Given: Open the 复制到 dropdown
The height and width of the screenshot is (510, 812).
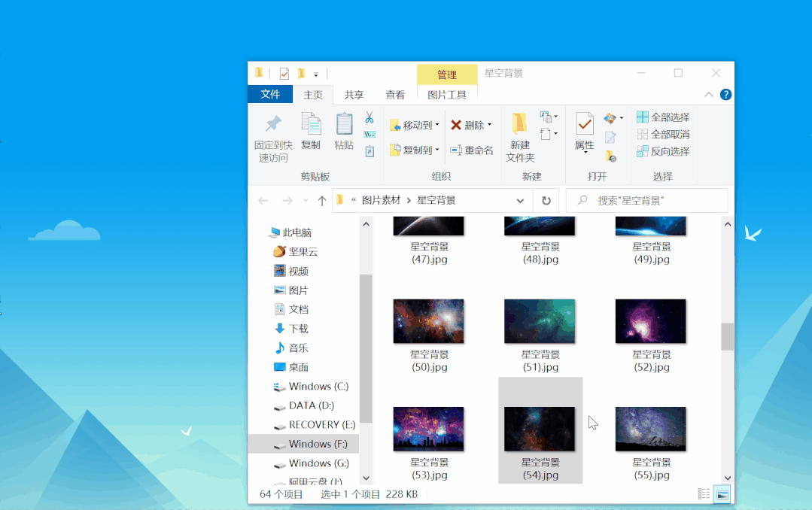Looking at the screenshot, I should (x=415, y=150).
